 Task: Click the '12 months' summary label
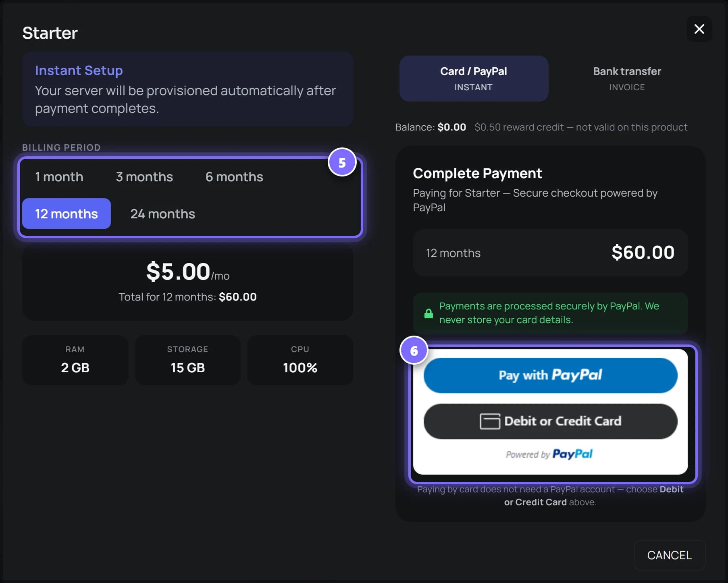pos(453,253)
